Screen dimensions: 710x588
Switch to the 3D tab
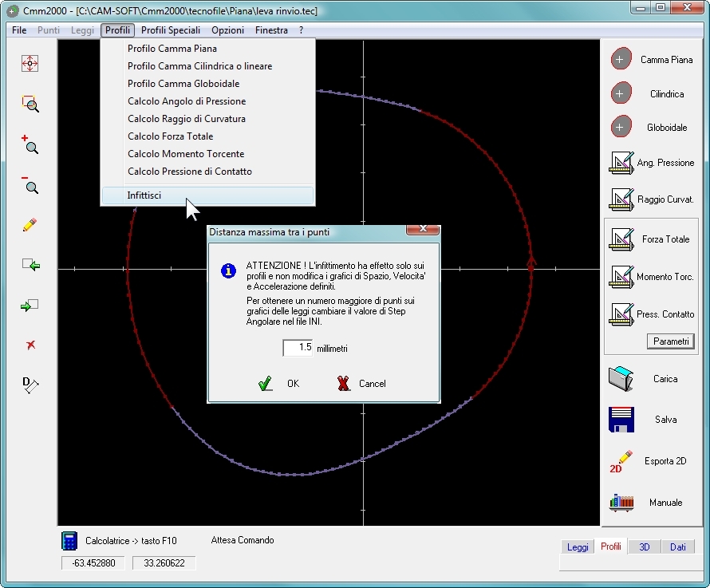645,547
